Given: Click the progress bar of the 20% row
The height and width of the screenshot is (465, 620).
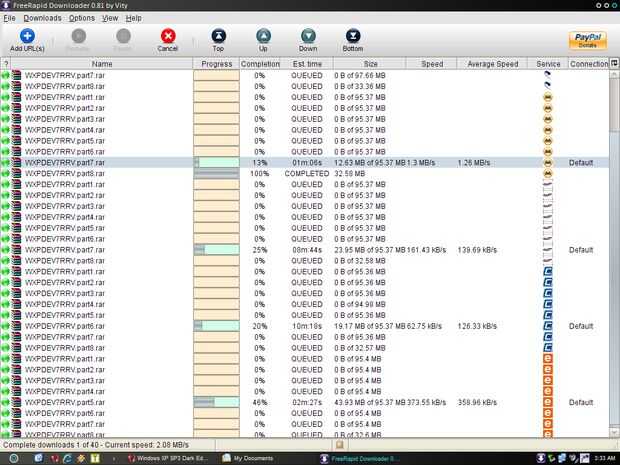Looking at the screenshot, I should pos(216,326).
